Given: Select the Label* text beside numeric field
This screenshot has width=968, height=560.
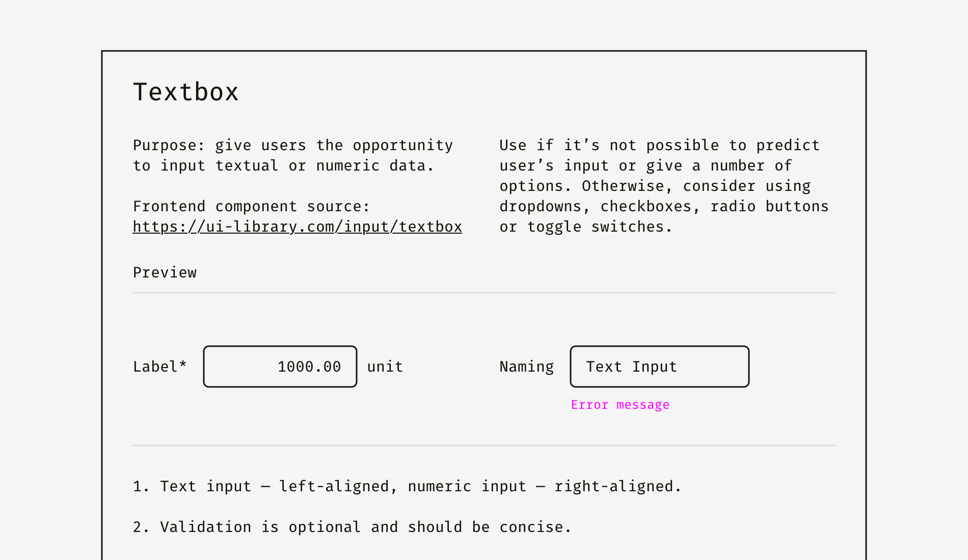Looking at the screenshot, I should pyautogui.click(x=160, y=367).
